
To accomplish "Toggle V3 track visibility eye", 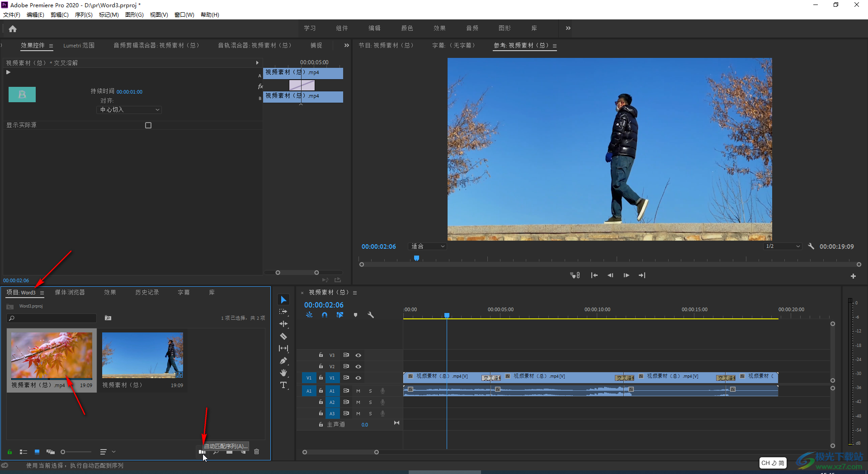I will coord(358,355).
